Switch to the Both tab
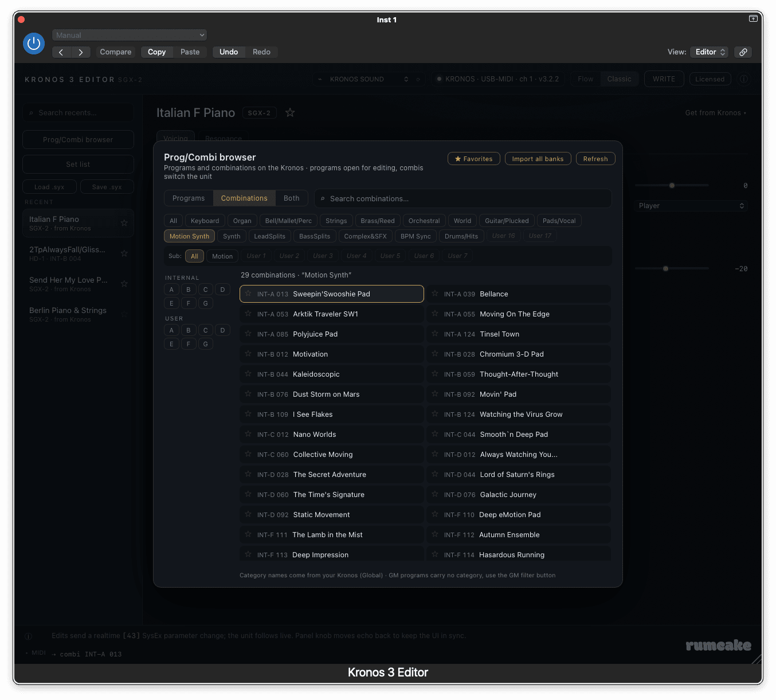This screenshot has width=776, height=700. pyautogui.click(x=292, y=198)
